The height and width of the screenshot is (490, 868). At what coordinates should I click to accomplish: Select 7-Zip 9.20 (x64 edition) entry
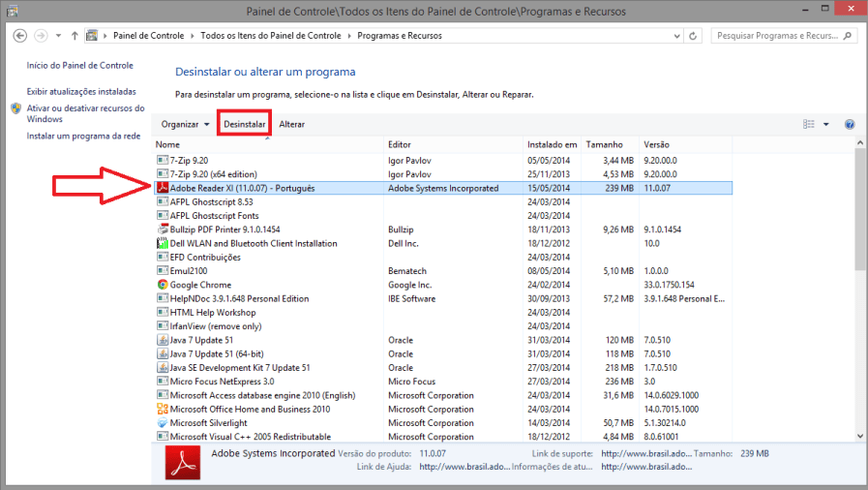(x=214, y=174)
